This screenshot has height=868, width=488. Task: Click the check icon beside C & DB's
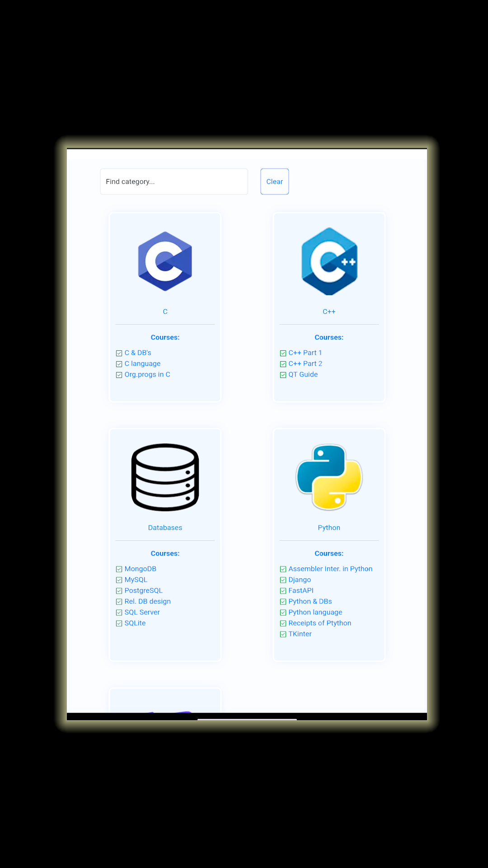click(x=119, y=353)
